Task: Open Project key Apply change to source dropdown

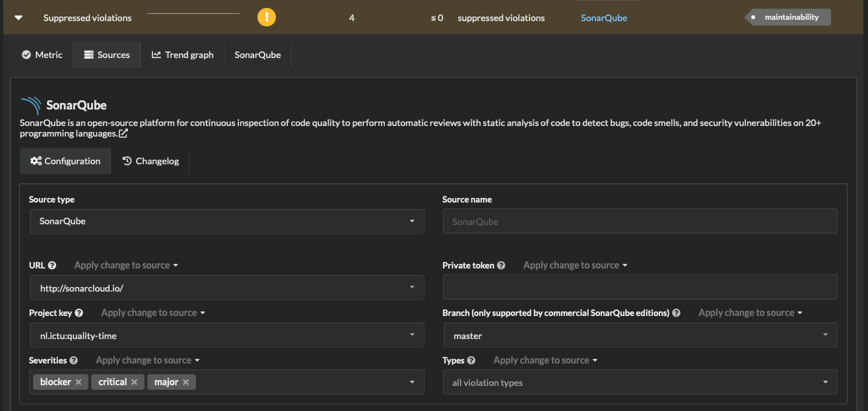Action: click(x=154, y=313)
